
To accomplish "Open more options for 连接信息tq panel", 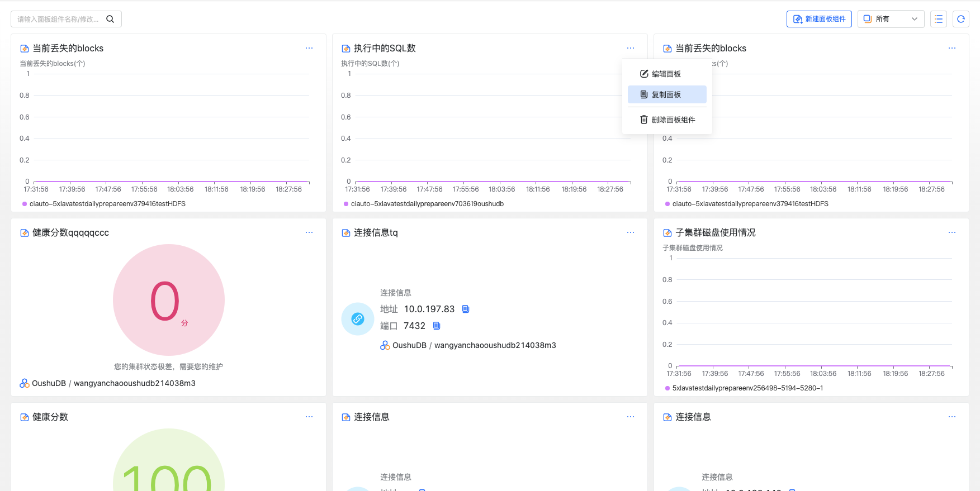I will 630,232.
